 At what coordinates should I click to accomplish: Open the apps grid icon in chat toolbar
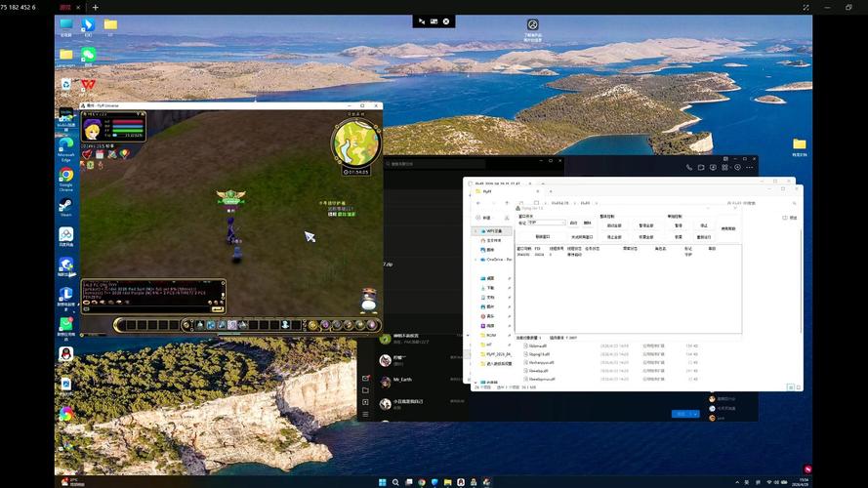tap(724, 167)
